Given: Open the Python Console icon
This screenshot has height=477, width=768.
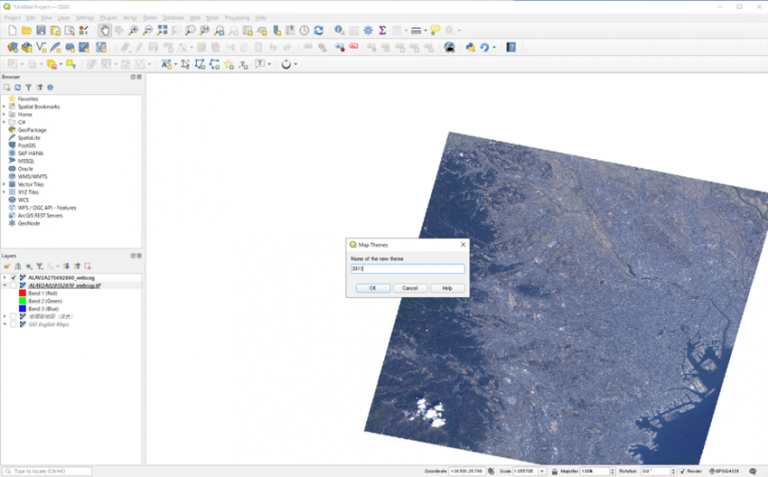Looking at the screenshot, I should (470, 48).
